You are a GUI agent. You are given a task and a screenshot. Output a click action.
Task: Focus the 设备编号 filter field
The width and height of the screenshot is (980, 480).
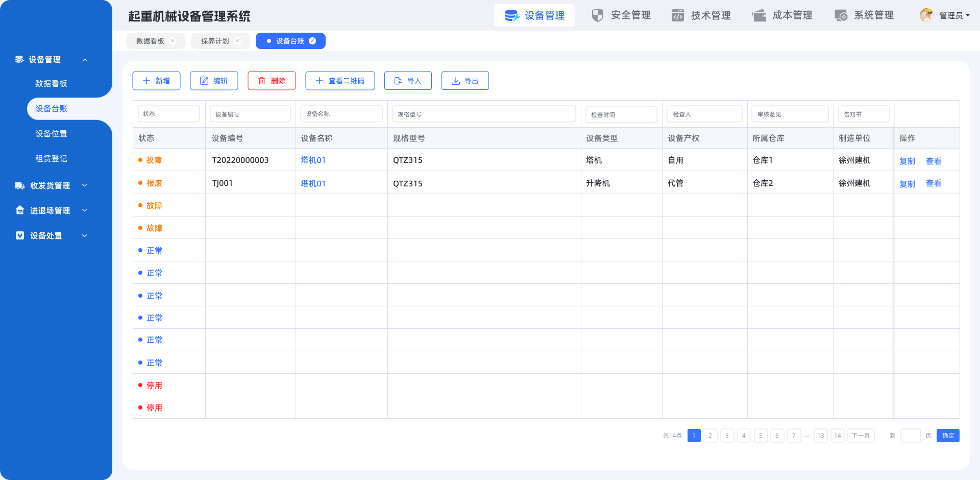point(250,114)
